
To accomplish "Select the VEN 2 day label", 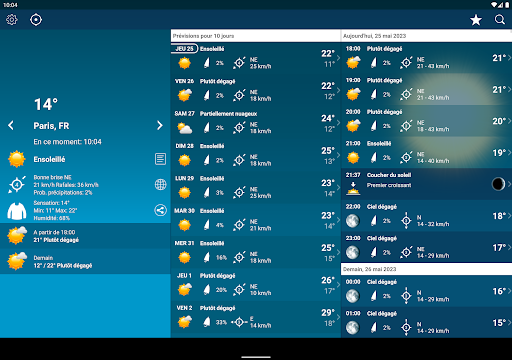I will pos(184,308).
